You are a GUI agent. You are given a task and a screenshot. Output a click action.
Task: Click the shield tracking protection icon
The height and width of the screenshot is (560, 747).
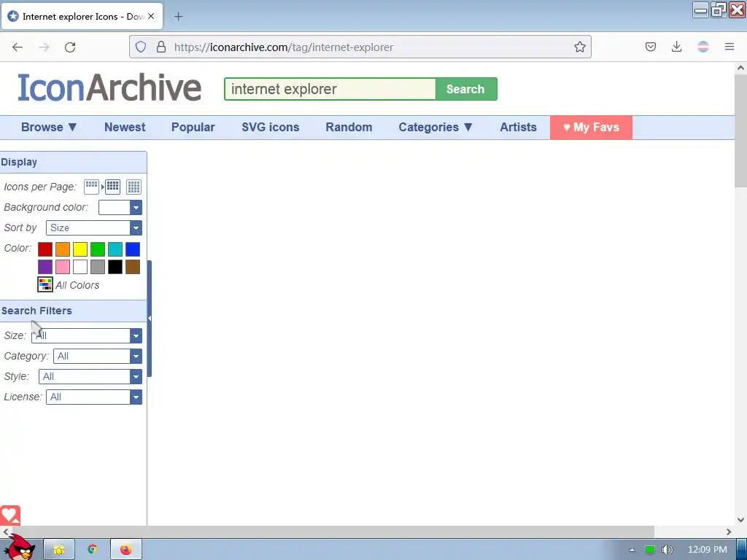coord(141,47)
